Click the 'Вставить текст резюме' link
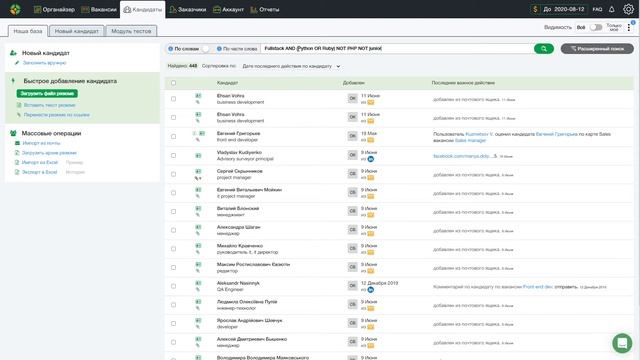 click(49, 105)
